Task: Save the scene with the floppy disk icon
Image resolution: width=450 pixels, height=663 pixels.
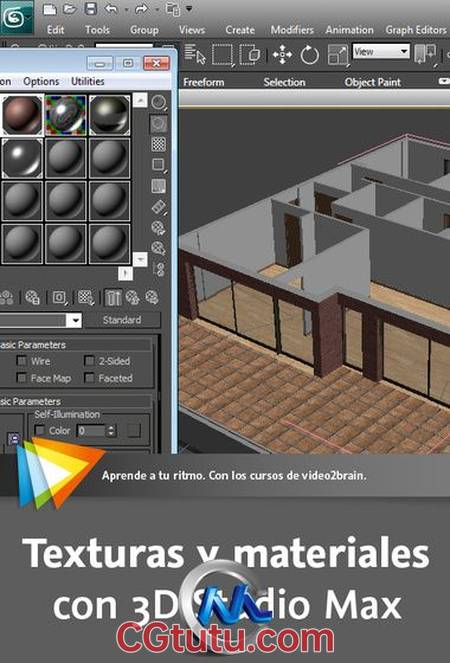Action: coord(91,8)
